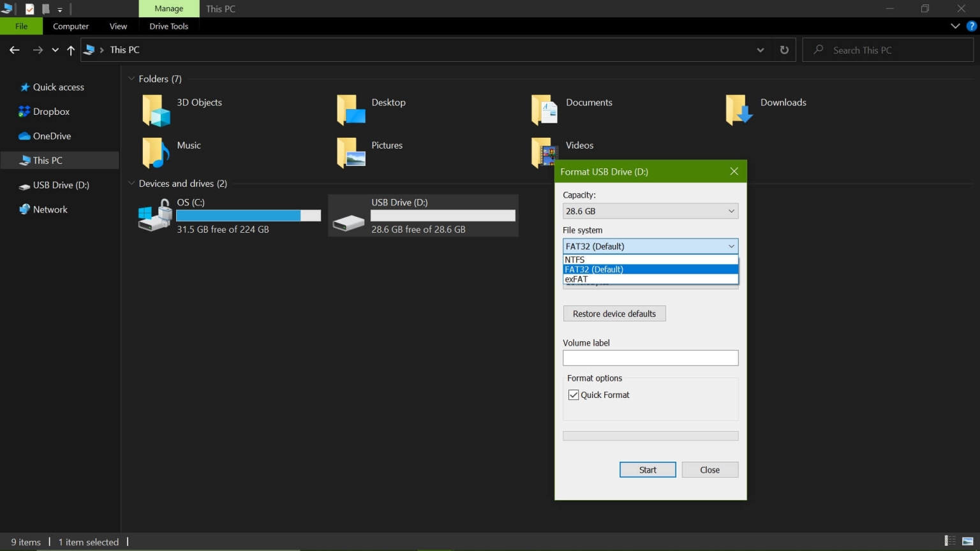
Task: Click the search magnifier in Search This PC
Action: 818,50
